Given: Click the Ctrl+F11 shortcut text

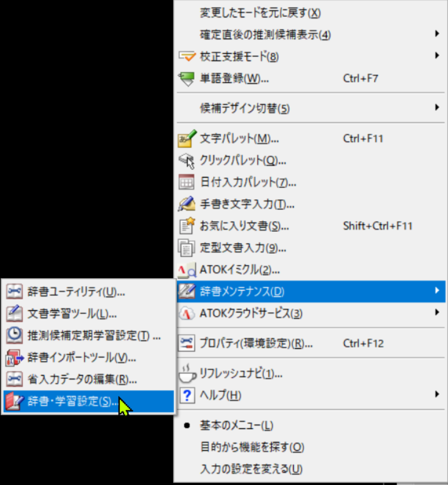Looking at the screenshot, I should point(363,139).
